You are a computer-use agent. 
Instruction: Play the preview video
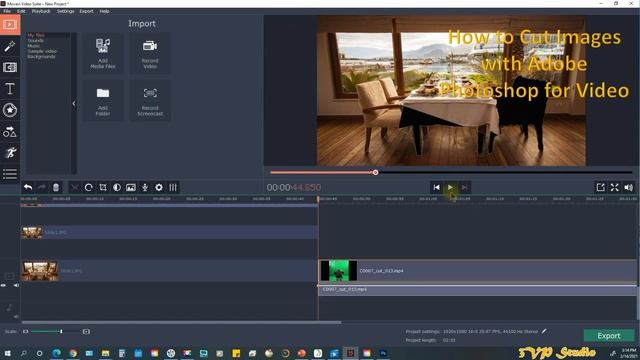coord(450,187)
